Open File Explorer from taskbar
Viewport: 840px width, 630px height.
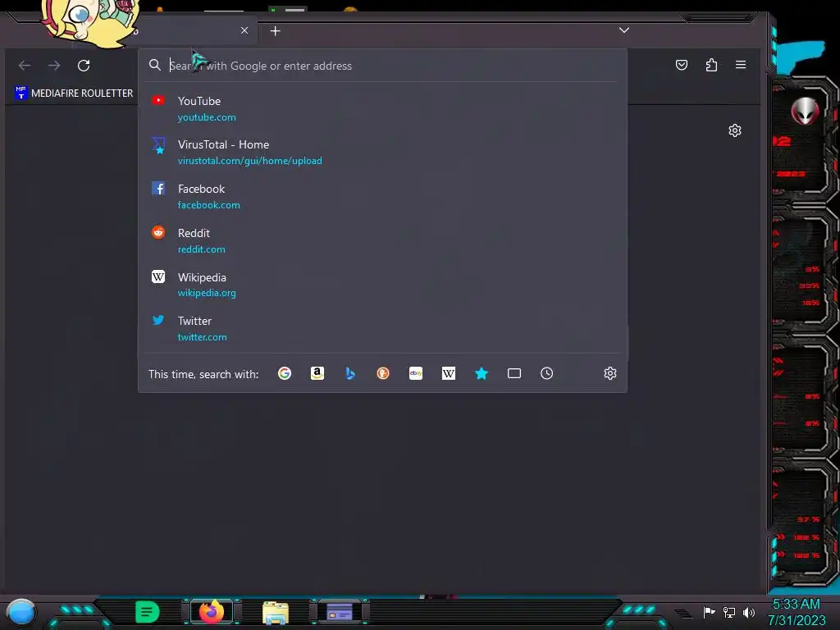point(276,612)
